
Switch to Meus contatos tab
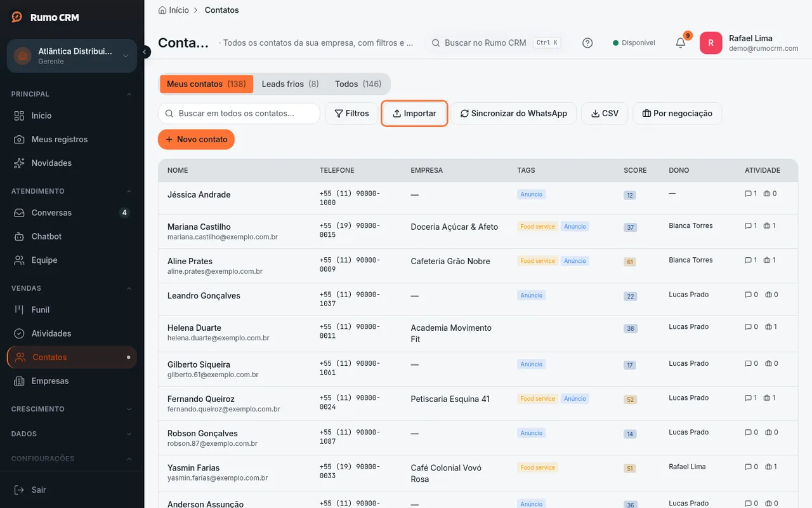pyautogui.click(x=206, y=84)
